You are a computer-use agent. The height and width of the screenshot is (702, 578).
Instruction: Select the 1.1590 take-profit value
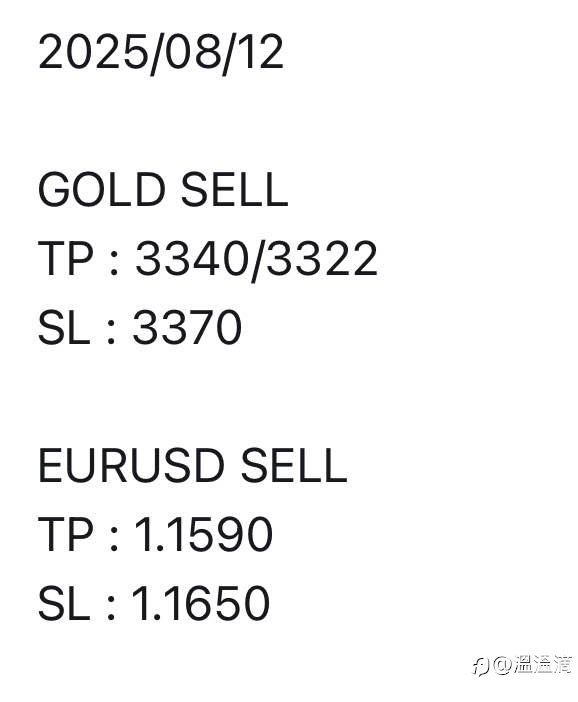tap(204, 534)
